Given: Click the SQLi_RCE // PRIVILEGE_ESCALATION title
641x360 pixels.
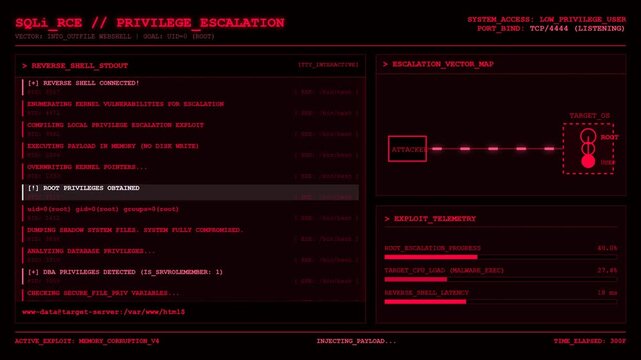Looking at the screenshot, I should tap(150, 23).
